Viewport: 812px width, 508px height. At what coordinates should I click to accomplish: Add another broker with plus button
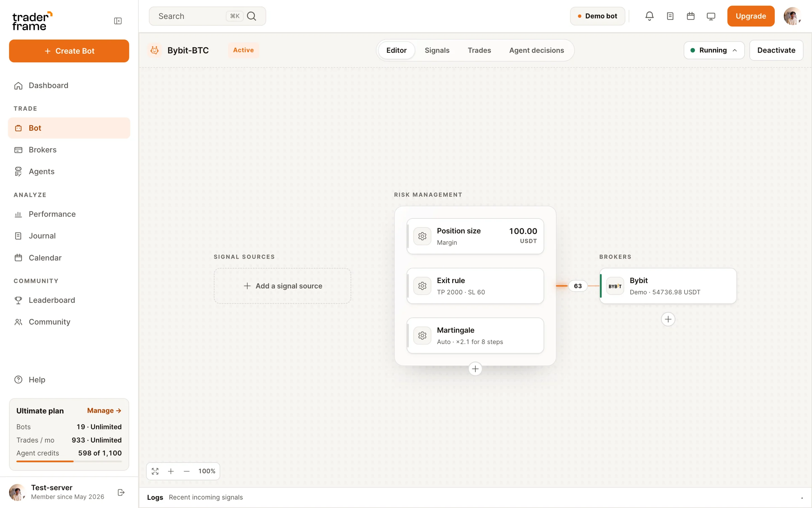[x=668, y=319]
